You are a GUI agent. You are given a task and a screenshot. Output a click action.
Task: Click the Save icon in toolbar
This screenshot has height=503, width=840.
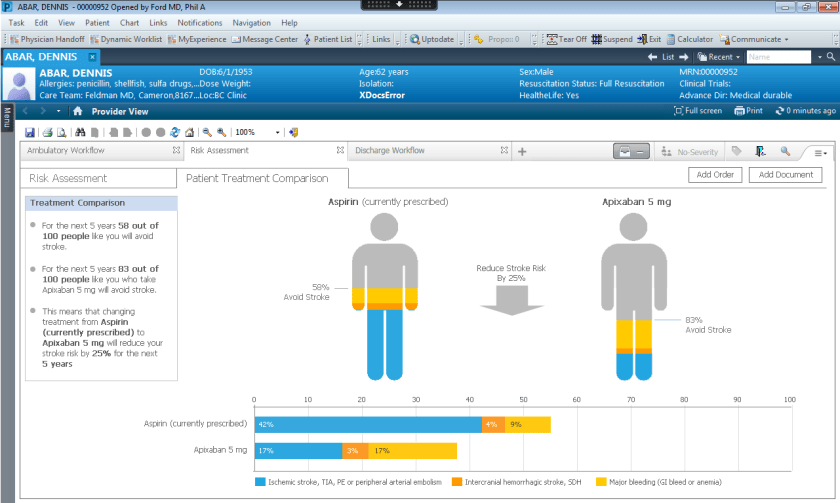click(30, 132)
